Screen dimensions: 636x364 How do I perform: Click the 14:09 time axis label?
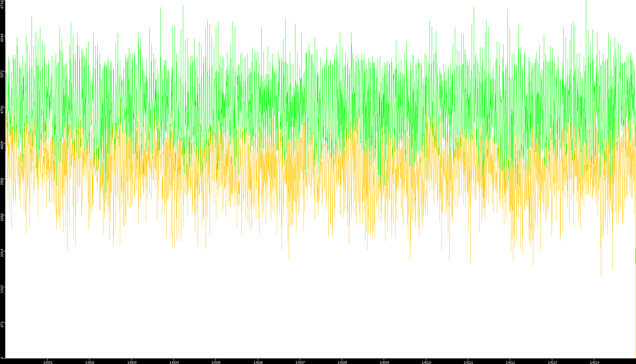click(384, 362)
